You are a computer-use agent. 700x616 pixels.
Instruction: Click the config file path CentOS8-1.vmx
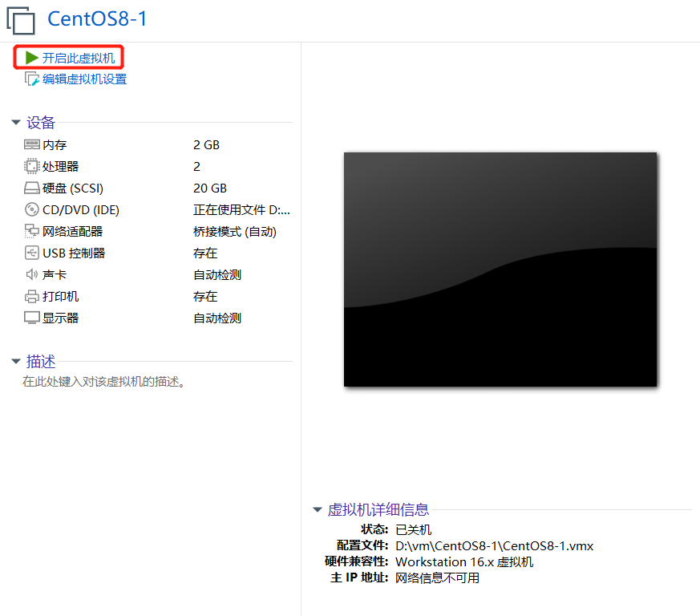coord(495,546)
